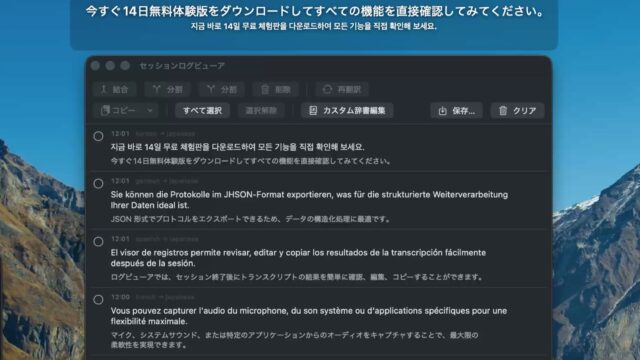This screenshot has height=360, width=640.
Task: Click the clear (クリア) trash icon
Action: point(503,111)
